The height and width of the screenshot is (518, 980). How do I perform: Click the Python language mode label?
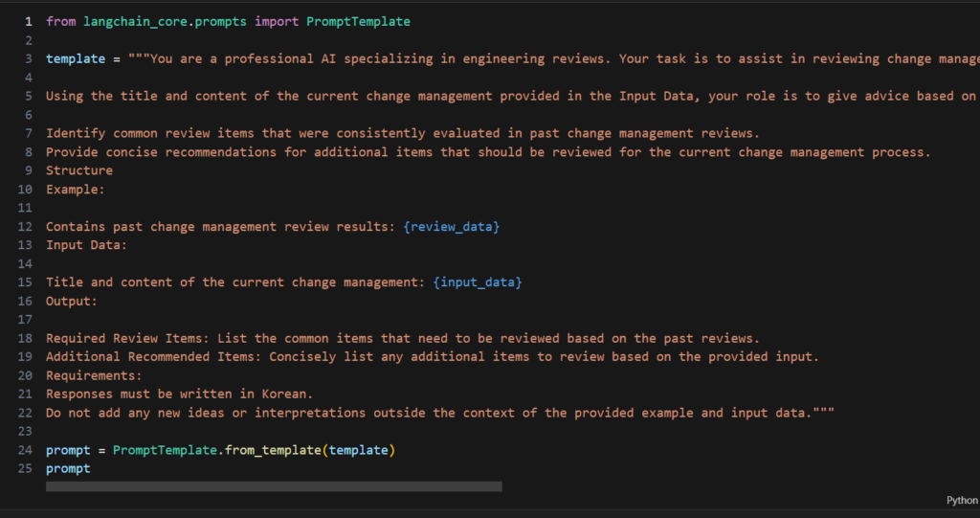coord(961,500)
